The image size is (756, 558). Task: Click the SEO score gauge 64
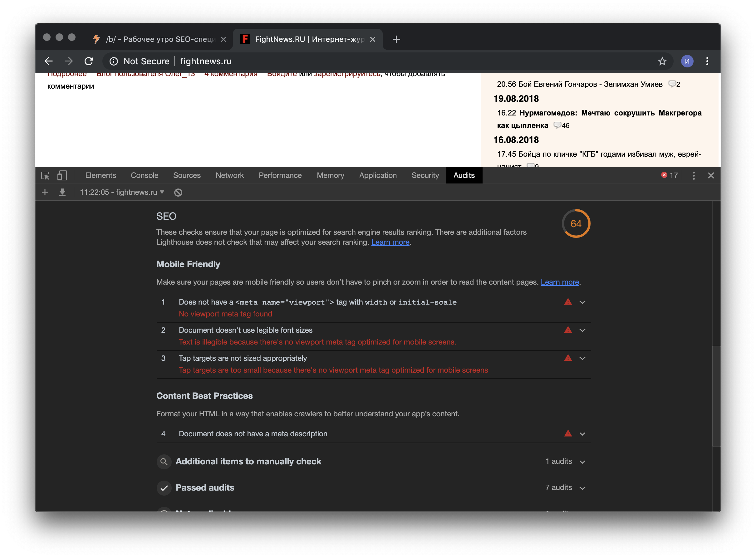pos(576,223)
